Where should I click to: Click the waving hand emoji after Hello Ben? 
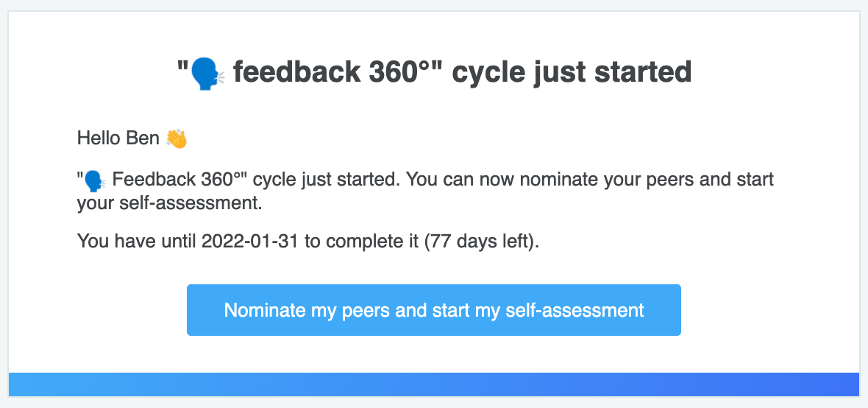pos(177,138)
